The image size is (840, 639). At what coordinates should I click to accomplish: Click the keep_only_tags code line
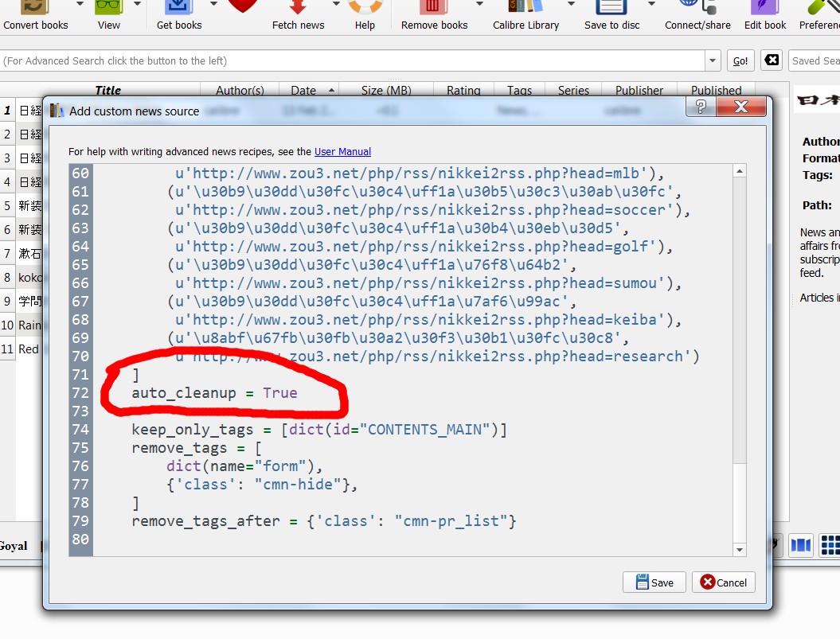coord(319,430)
